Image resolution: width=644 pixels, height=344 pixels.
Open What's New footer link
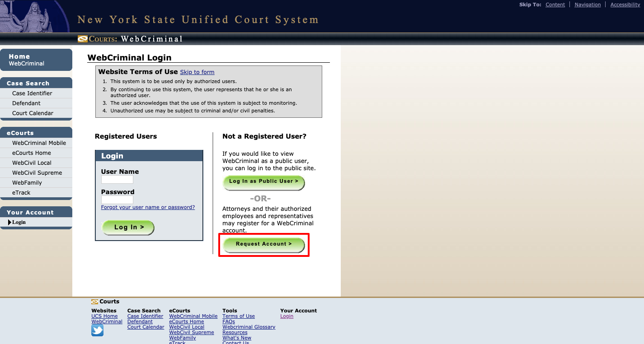click(x=237, y=338)
